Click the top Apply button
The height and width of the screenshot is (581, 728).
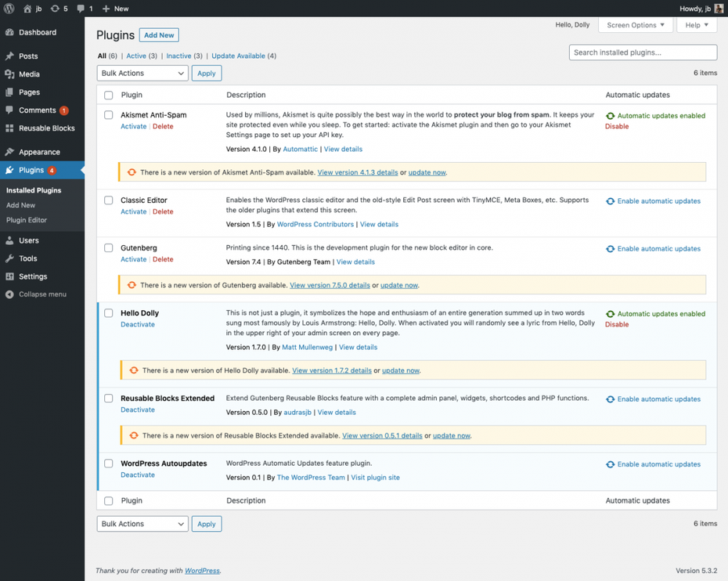click(207, 73)
